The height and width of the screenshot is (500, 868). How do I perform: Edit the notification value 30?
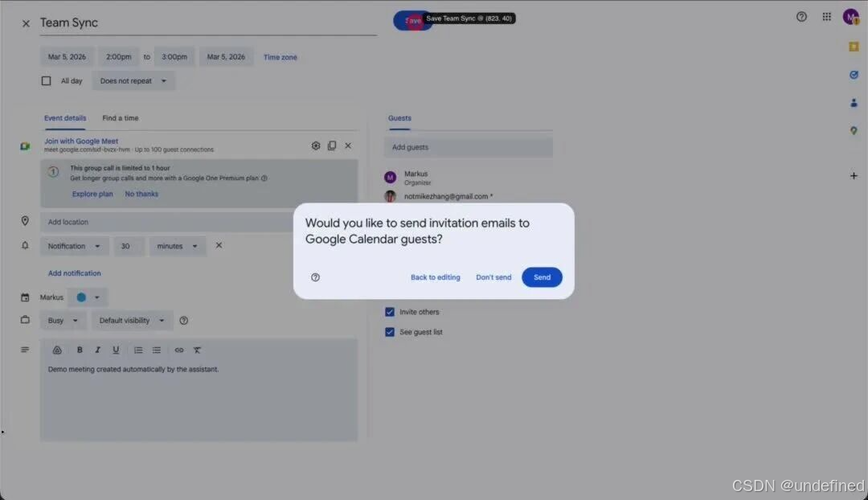(129, 246)
